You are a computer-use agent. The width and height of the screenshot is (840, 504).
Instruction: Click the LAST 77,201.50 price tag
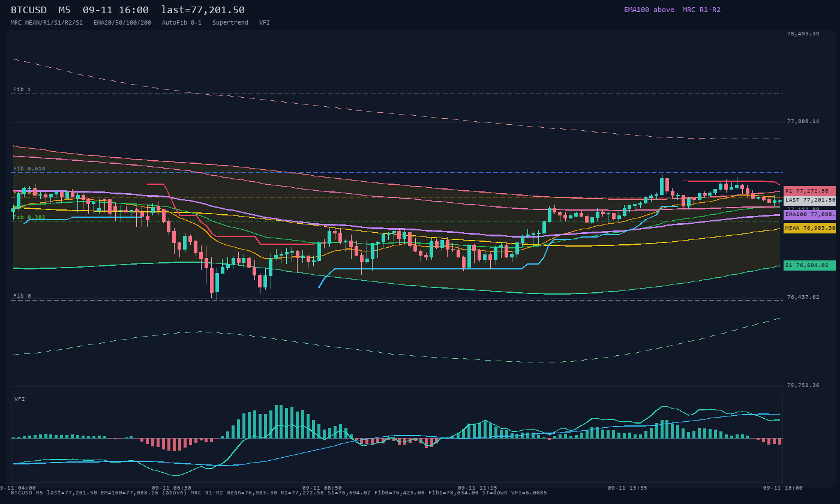coord(809,200)
